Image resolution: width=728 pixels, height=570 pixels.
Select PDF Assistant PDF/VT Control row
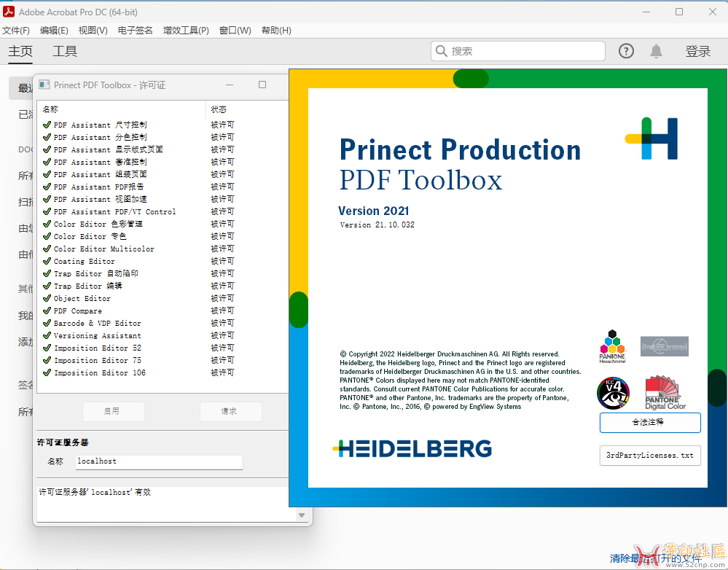163,211
